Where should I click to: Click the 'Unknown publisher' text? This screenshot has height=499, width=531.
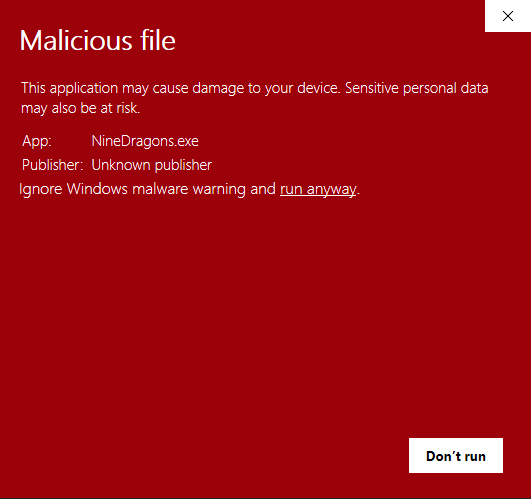pos(151,165)
